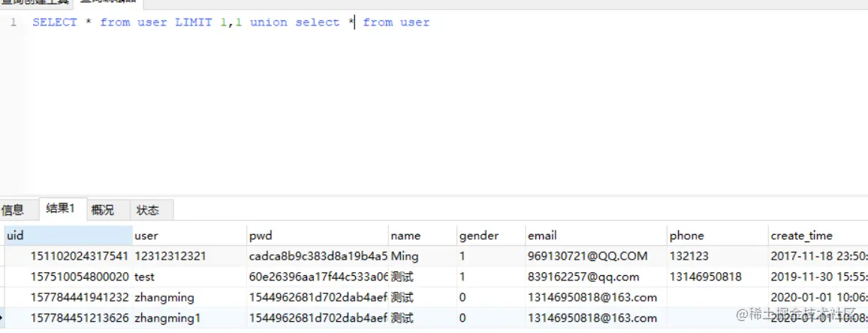Image resolution: width=868 pixels, height=333 pixels.
Task: Click user cell 12312312321
Action: [x=189, y=256]
